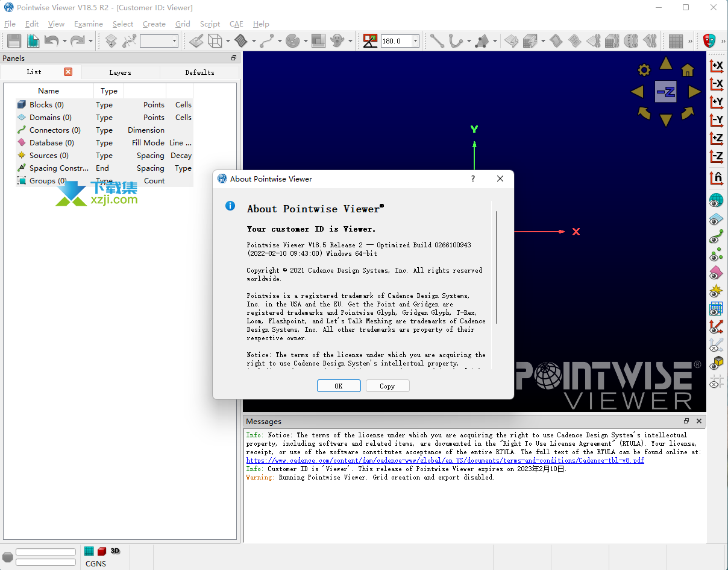Click the teal grid icon in status bar
The width and height of the screenshot is (728, 570).
tap(89, 551)
